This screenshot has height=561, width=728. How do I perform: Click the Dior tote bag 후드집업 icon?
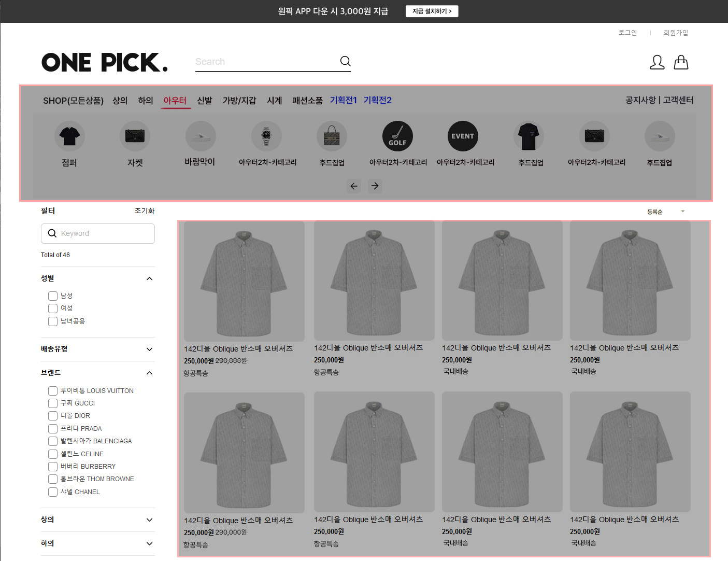tap(332, 136)
